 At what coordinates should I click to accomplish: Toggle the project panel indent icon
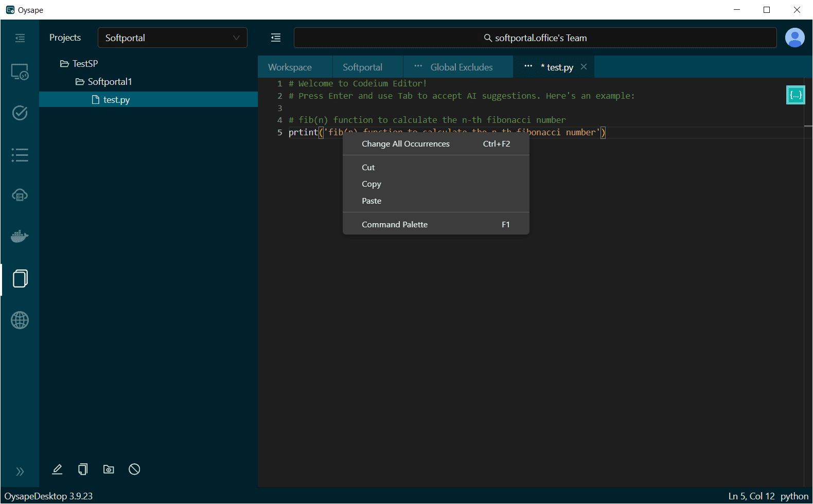[x=276, y=38]
